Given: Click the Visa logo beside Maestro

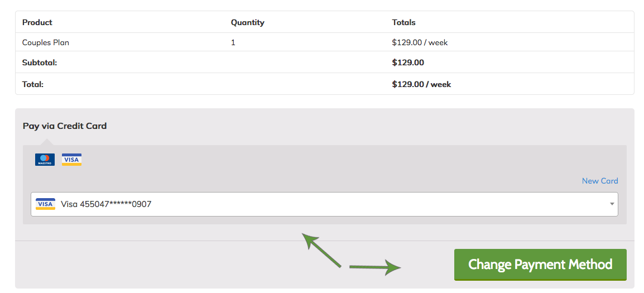Looking at the screenshot, I should [x=71, y=160].
